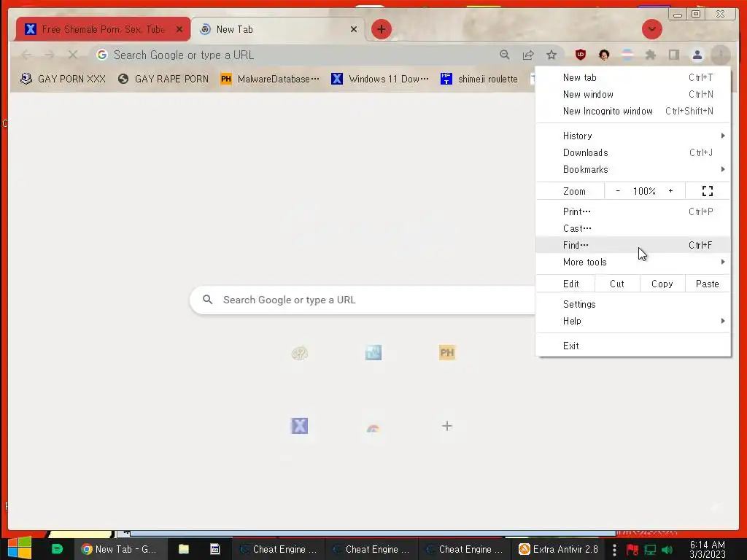The height and width of the screenshot is (560, 747).
Task: Open the Extensions puzzle piece menu
Action: (650, 55)
